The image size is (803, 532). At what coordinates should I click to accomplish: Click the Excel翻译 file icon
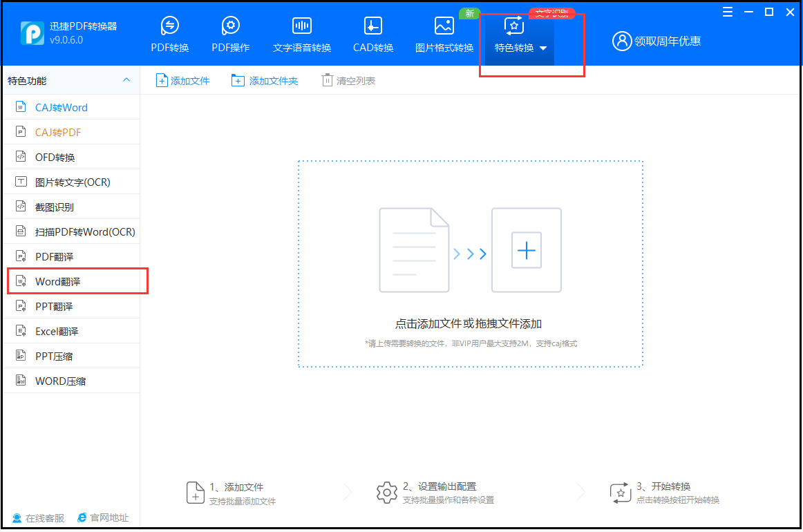tap(21, 330)
